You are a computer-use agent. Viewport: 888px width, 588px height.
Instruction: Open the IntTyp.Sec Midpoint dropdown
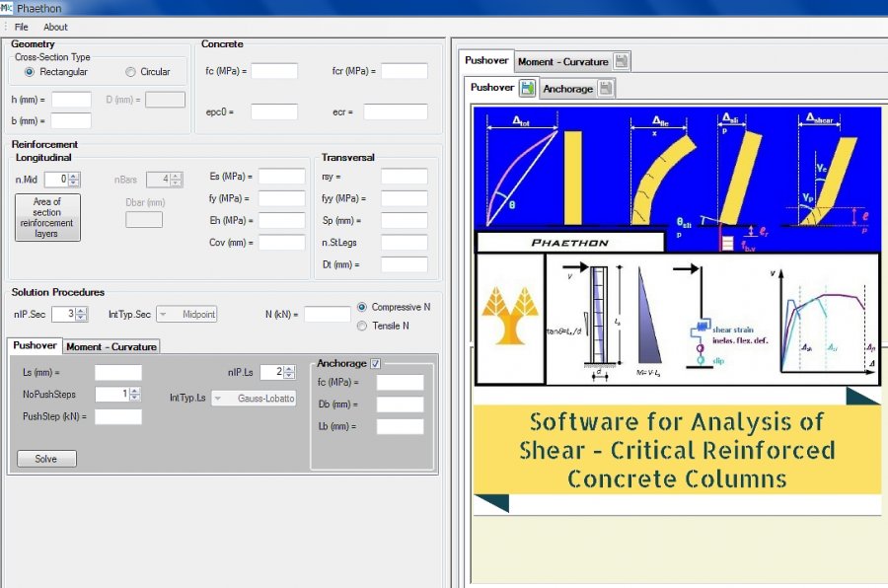[x=186, y=315]
